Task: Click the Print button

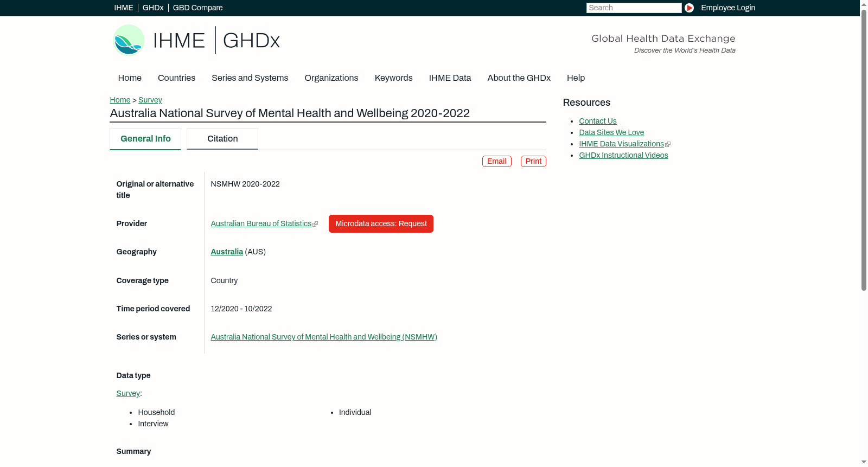Action: (533, 161)
